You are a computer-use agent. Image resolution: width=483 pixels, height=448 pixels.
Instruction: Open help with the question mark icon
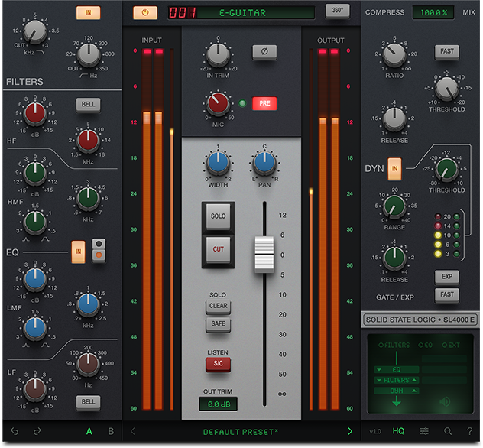point(468,432)
